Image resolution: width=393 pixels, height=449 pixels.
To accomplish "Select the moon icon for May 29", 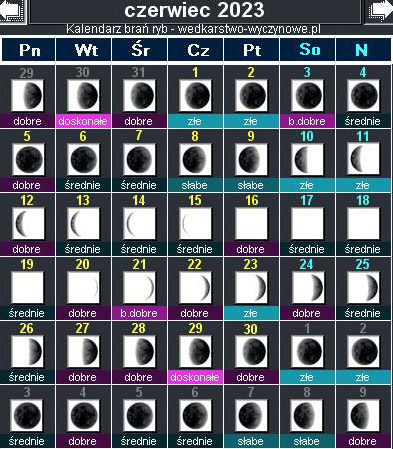I will (27, 95).
